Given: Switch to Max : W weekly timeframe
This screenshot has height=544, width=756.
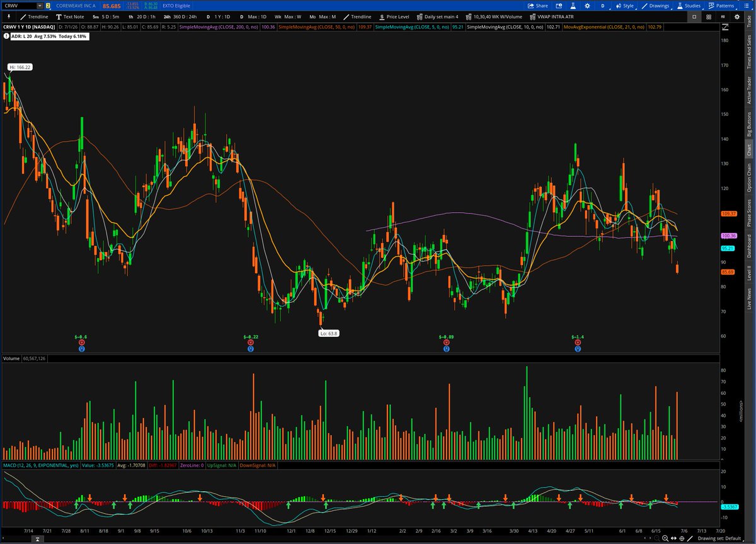Looking at the screenshot, I should point(288,16).
